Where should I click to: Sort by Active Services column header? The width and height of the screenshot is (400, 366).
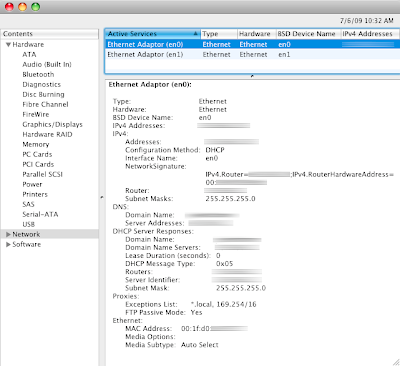pyautogui.click(x=153, y=34)
